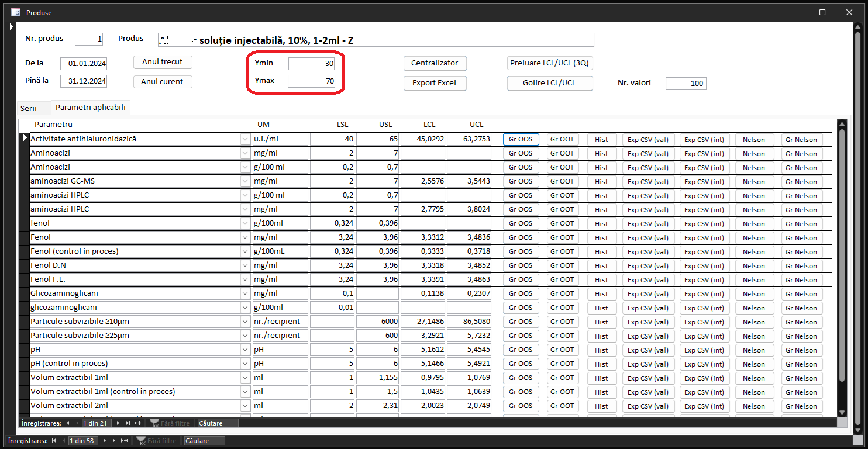This screenshot has width=868, height=449.
Task: Show Hist for Fenol D.N row
Action: [x=602, y=265]
